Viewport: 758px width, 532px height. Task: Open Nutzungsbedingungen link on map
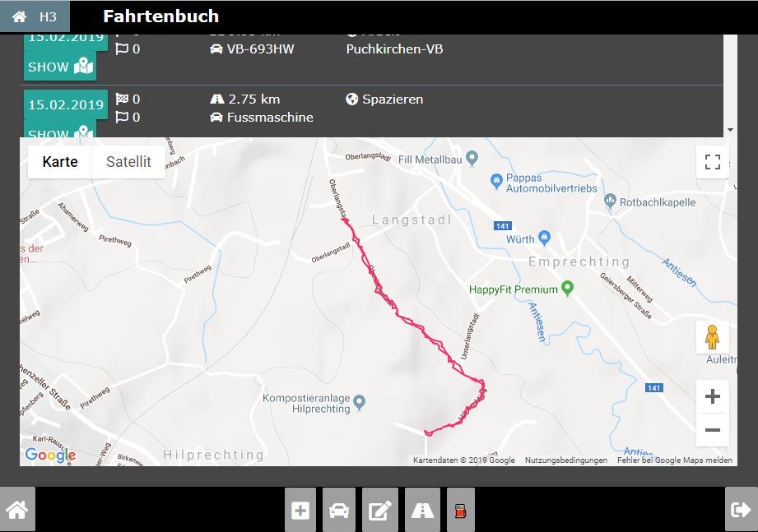[566, 460]
